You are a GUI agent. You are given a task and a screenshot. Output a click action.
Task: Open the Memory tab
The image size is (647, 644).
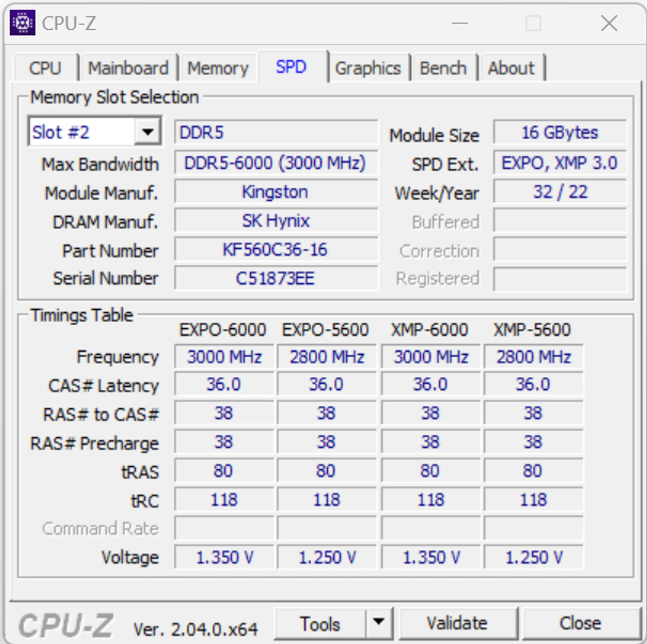click(218, 68)
